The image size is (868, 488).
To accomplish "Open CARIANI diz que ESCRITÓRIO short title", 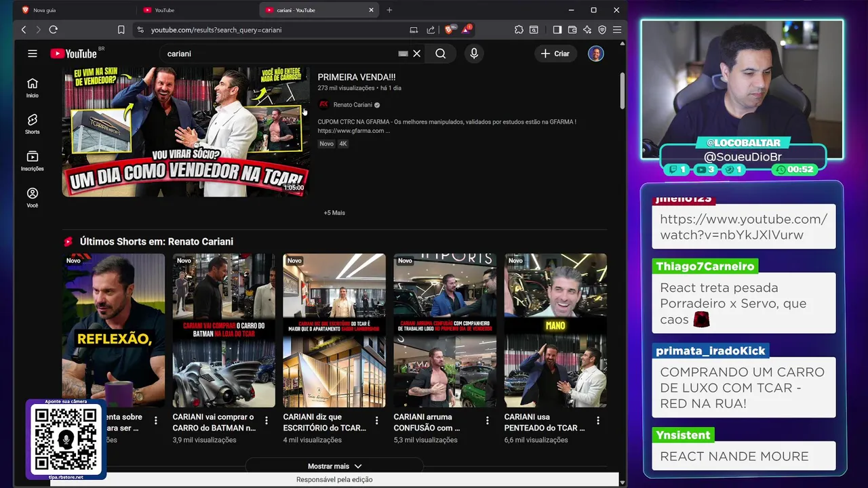I will pyautogui.click(x=324, y=422).
